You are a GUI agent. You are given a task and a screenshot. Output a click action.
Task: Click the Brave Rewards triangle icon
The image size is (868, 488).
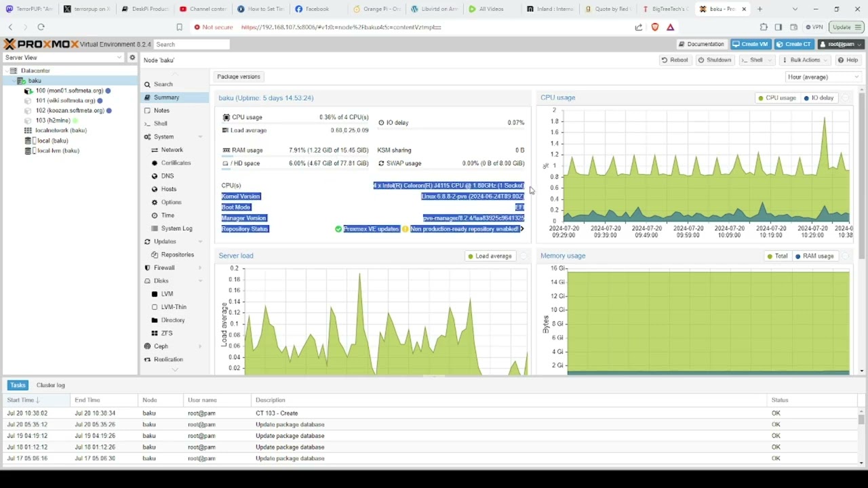(x=670, y=27)
